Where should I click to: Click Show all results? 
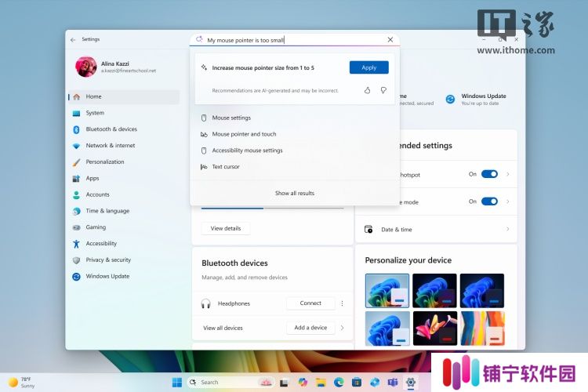tap(295, 193)
